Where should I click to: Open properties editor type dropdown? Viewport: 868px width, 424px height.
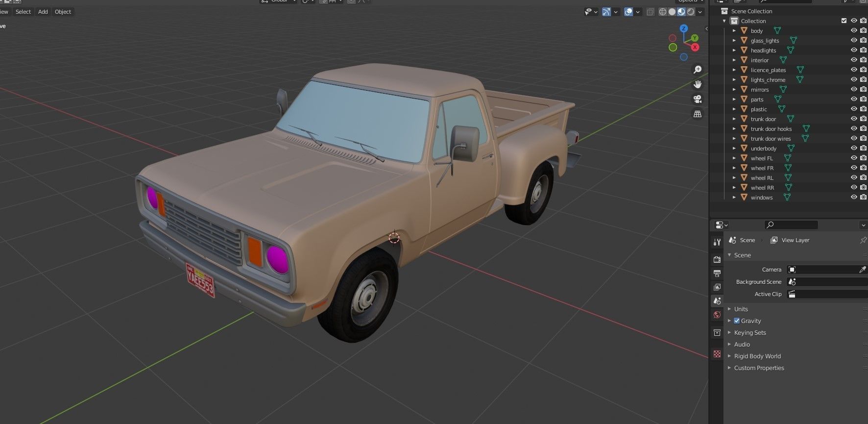click(x=721, y=225)
